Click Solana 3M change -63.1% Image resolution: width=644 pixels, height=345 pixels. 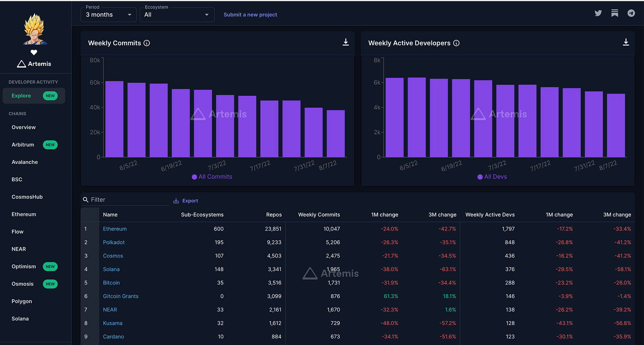click(x=448, y=269)
